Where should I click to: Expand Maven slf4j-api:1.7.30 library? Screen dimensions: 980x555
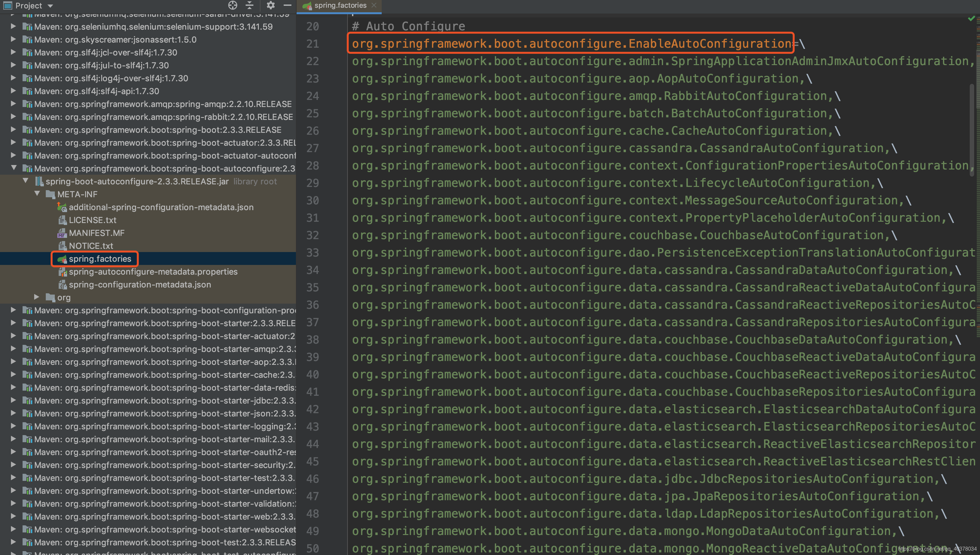[13, 91]
